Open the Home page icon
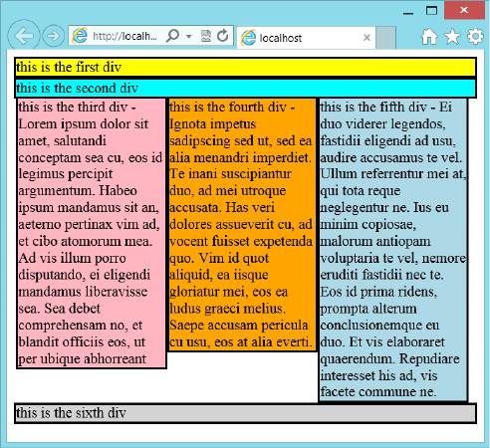This screenshot has width=490, height=448. click(x=429, y=37)
